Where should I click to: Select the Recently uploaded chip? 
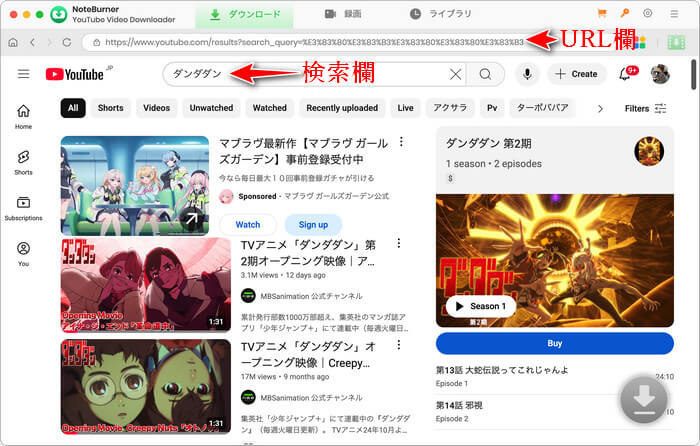coord(342,108)
